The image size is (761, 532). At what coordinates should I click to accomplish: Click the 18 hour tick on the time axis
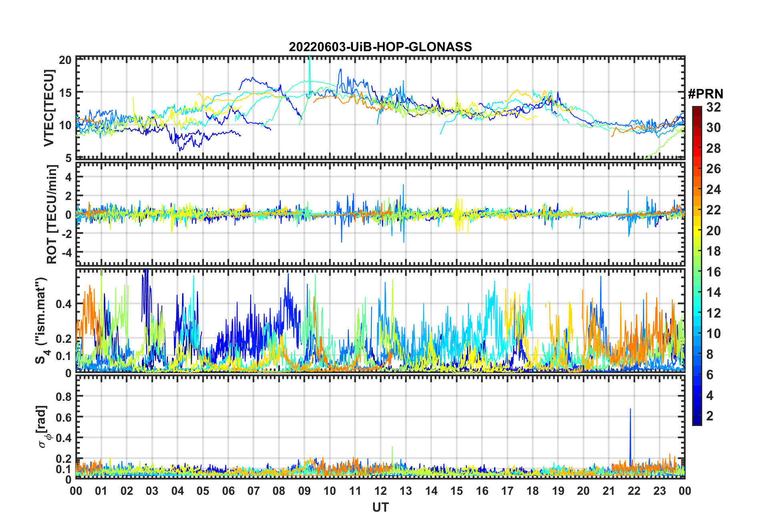pyautogui.click(x=533, y=491)
